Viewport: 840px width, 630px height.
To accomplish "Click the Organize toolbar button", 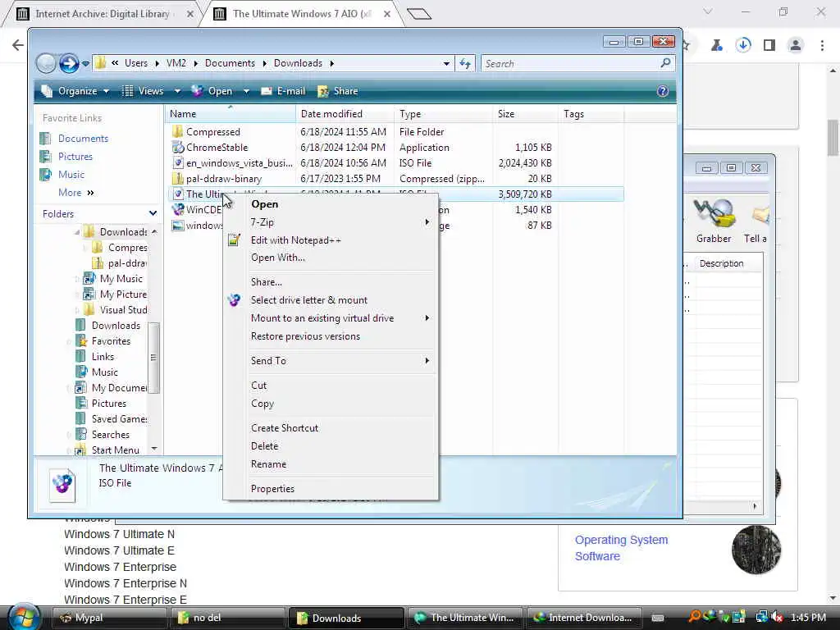I will click(x=75, y=91).
